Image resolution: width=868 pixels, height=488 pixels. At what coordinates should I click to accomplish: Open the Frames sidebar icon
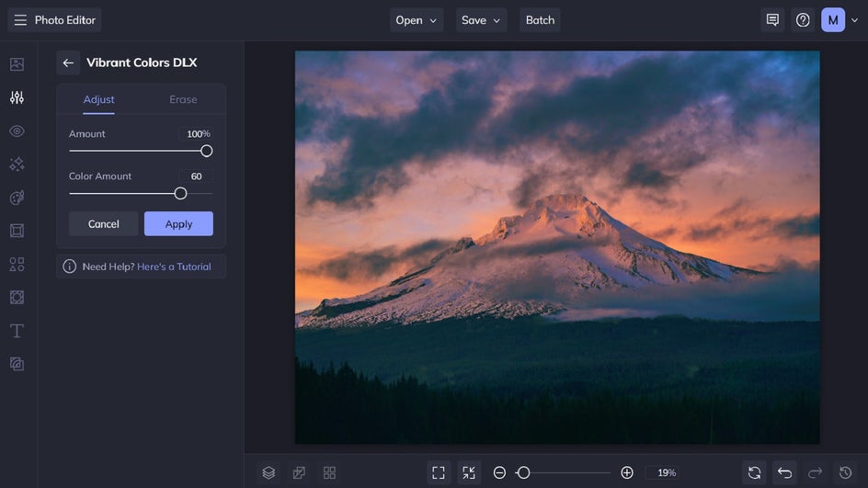(17, 231)
